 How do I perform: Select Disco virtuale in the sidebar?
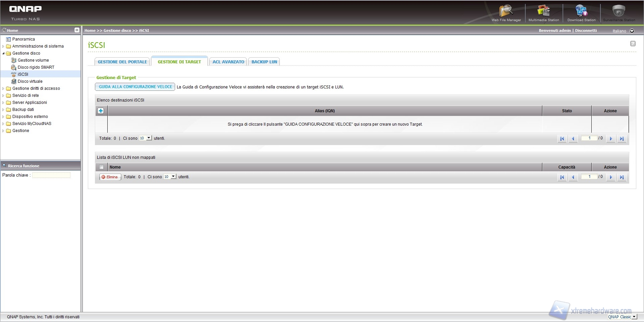[x=30, y=81]
